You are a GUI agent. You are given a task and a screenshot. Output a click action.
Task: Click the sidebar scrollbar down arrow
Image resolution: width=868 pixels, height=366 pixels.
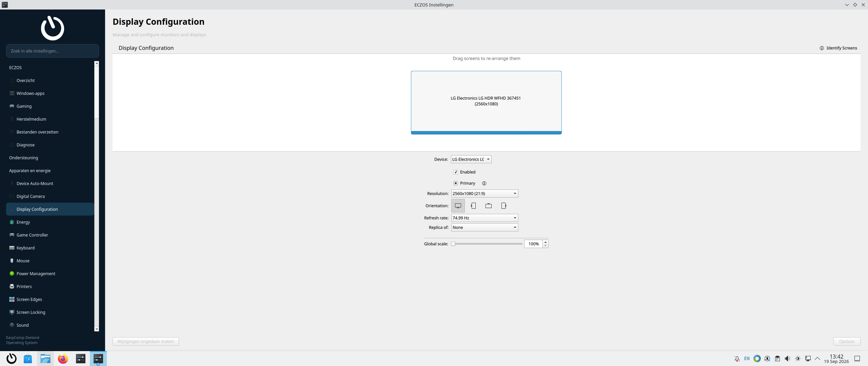click(97, 329)
